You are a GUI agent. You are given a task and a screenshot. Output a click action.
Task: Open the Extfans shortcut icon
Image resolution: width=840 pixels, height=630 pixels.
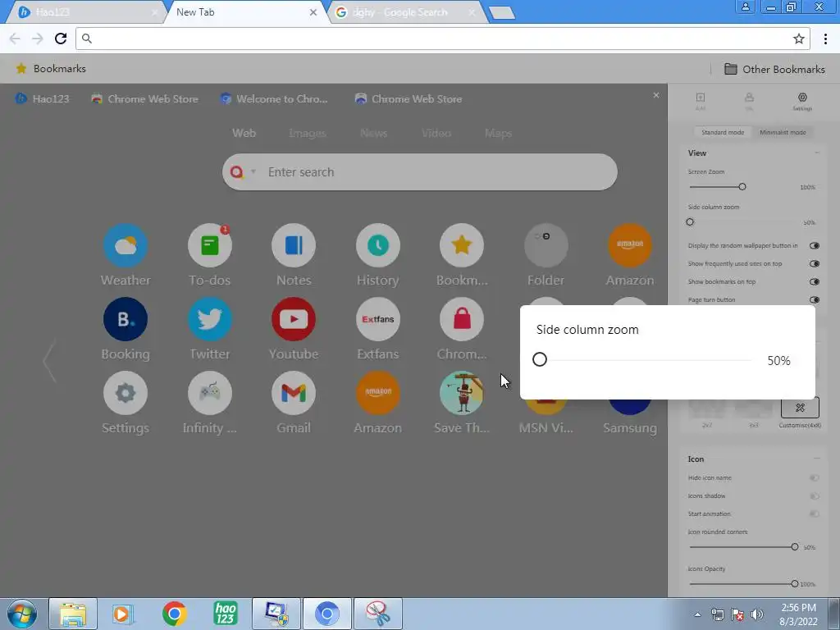(x=377, y=319)
